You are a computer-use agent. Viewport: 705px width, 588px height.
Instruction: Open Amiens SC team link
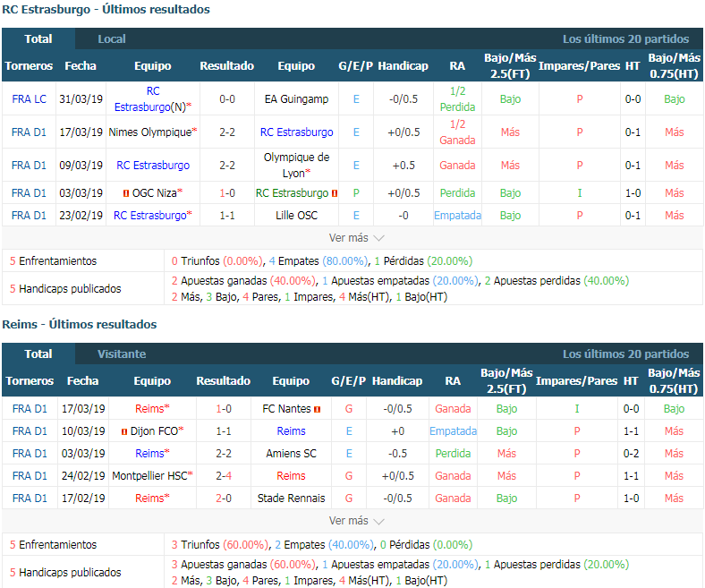coord(291,454)
